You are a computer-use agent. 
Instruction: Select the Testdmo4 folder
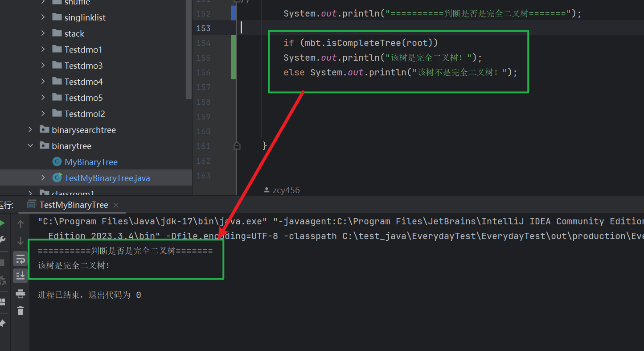coord(83,82)
